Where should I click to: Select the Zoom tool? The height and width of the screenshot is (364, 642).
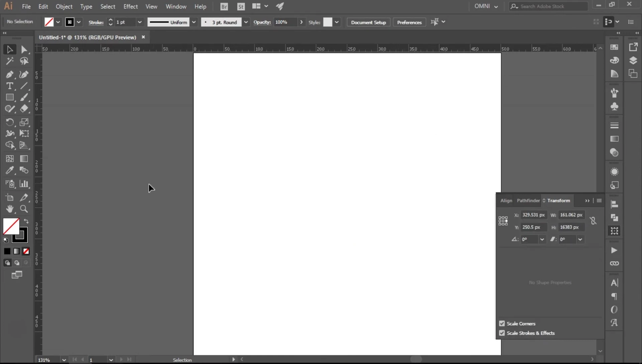[24, 209]
